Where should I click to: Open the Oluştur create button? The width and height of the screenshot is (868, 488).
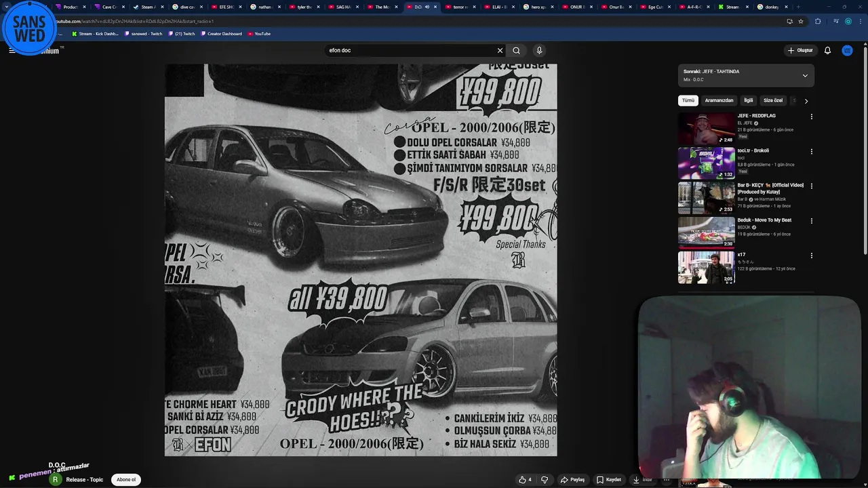coord(800,50)
